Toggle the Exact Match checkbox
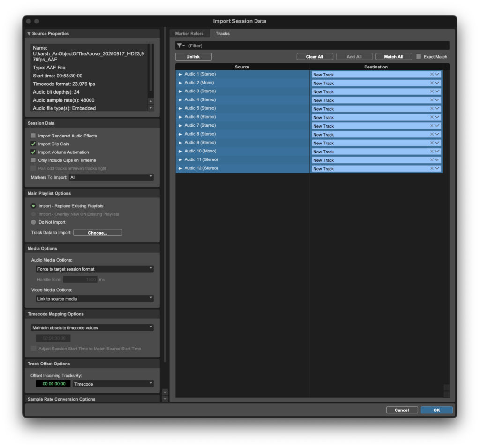 (x=419, y=57)
